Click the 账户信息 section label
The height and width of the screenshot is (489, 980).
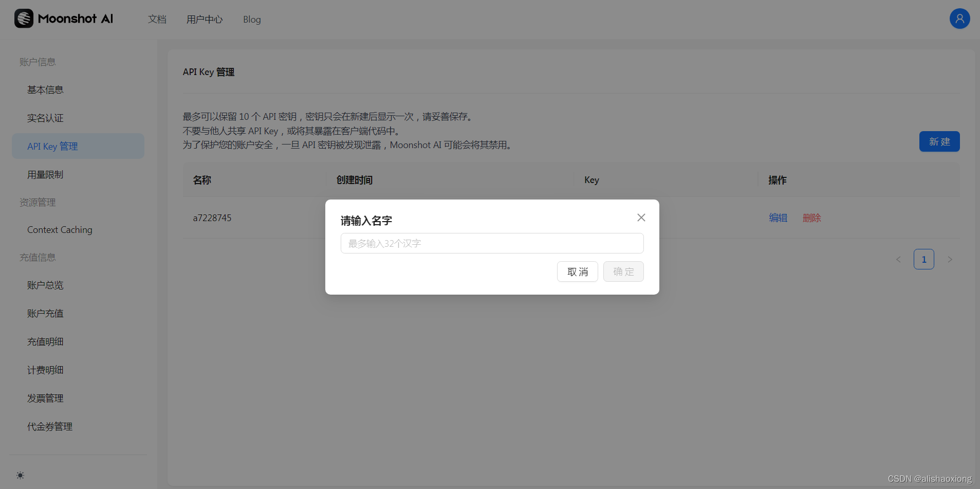(38, 62)
